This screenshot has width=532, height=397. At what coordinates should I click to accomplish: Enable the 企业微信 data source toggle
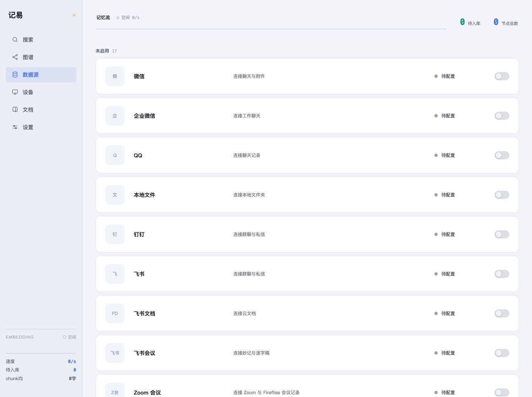pos(502,116)
